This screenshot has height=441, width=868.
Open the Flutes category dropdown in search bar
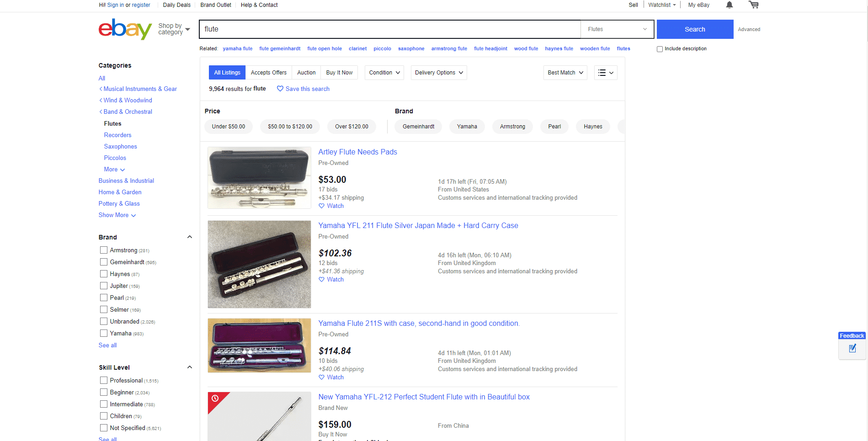(x=617, y=29)
